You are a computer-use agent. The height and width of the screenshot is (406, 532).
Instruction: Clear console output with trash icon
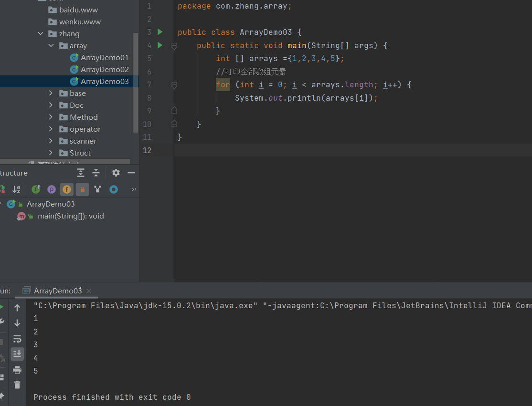tap(17, 385)
